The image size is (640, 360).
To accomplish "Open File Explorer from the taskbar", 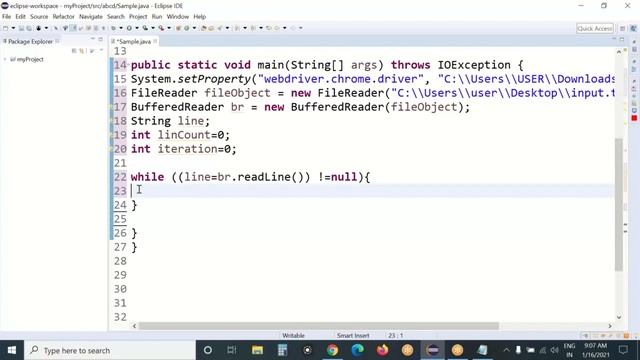I will tap(257, 350).
